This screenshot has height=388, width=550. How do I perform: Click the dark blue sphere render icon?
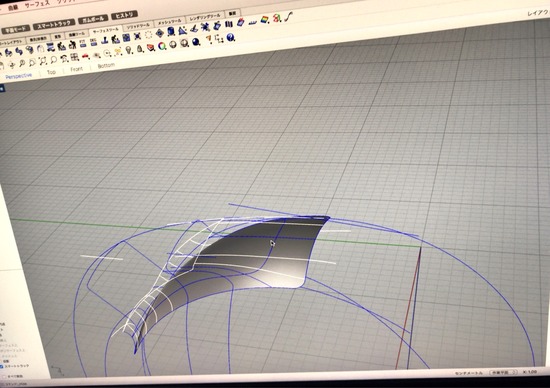click(196, 42)
